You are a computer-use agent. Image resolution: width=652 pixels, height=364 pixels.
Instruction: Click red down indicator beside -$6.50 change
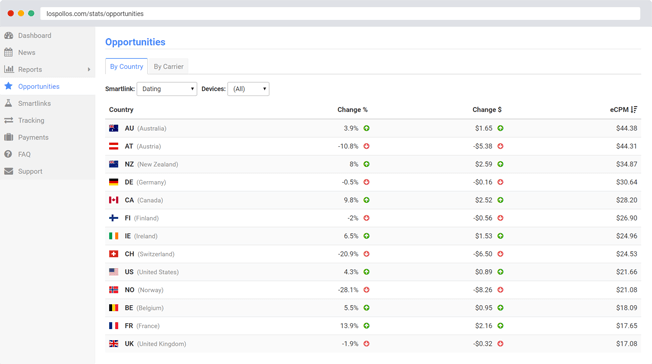point(500,254)
